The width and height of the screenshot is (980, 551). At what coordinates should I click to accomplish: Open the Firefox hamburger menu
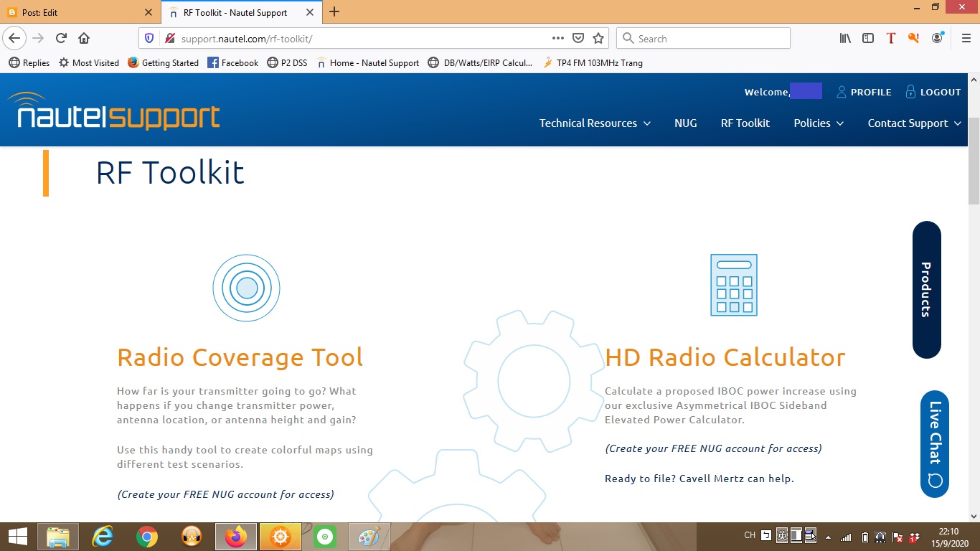pos(965,38)
